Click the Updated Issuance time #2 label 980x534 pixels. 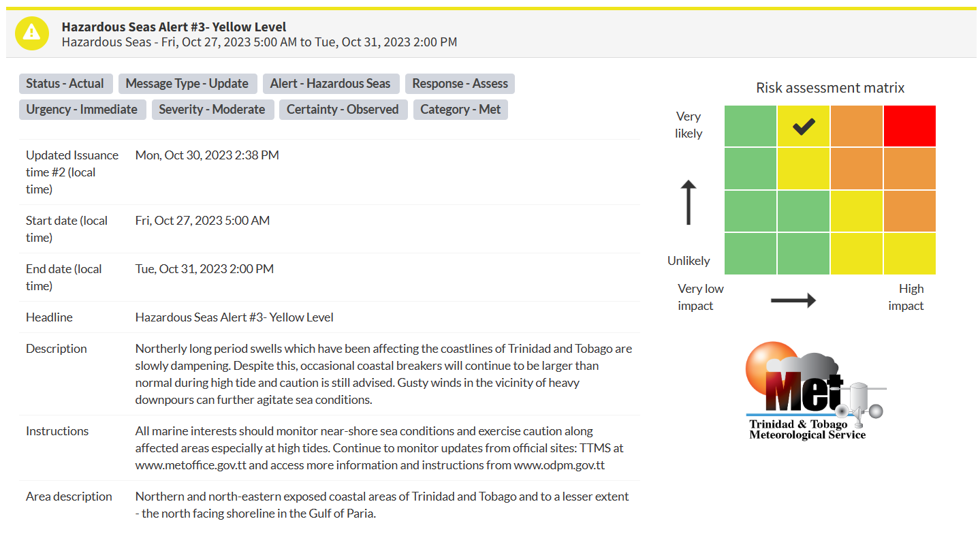click(72, 172)
